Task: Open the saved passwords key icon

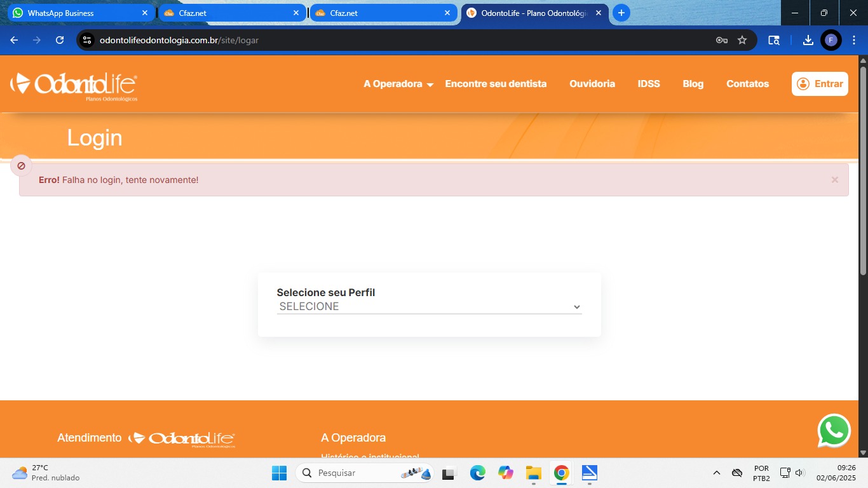Action: (721, 40)
